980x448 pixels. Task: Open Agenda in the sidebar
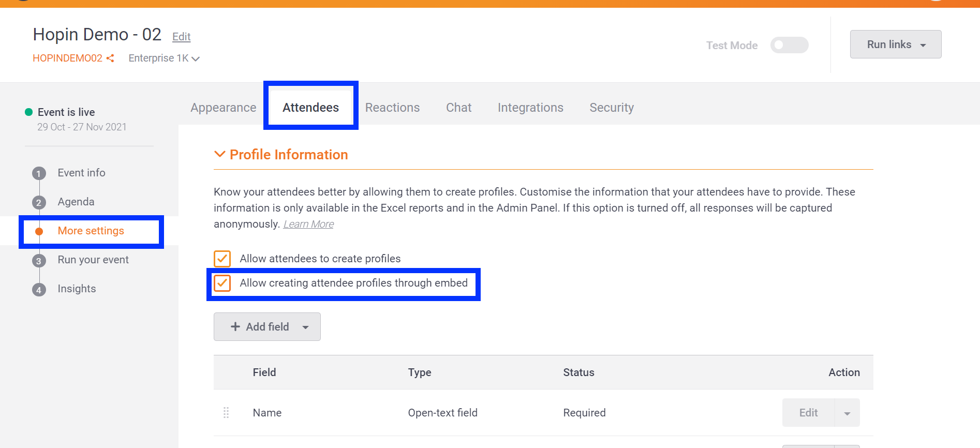76,202
